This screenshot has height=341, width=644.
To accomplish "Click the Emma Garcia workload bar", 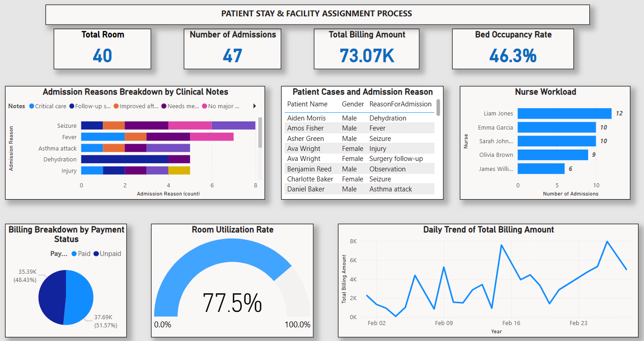I will (557, 127).
